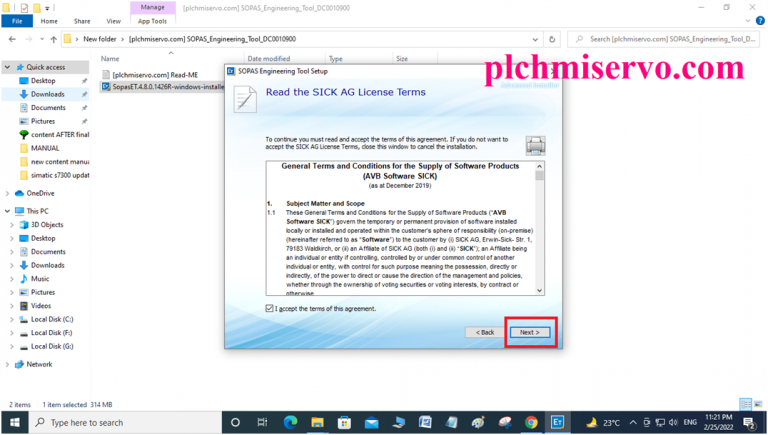
Task: Open Explorer Help question mark icon
Action: click(x=760, y=21)
